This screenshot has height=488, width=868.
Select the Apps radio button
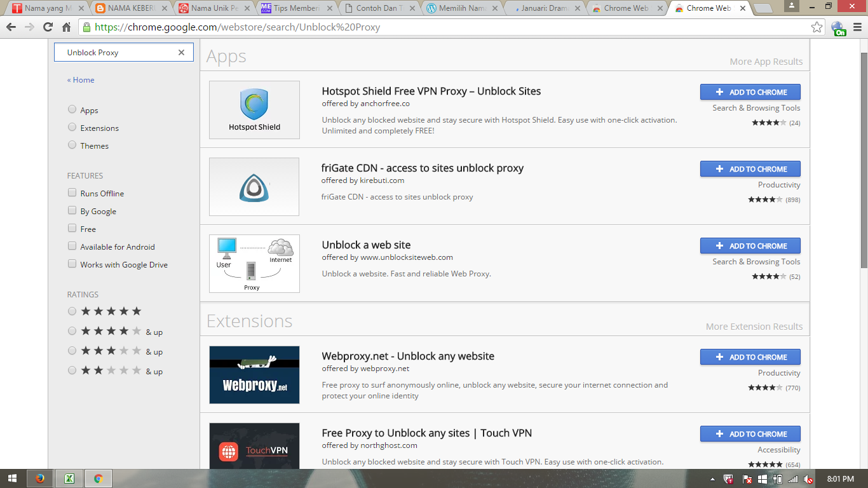point(72,109)
